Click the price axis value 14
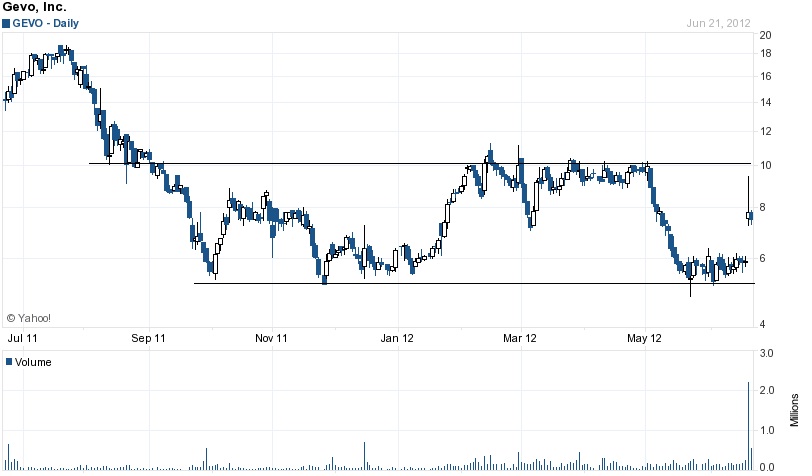 [765, 102]
